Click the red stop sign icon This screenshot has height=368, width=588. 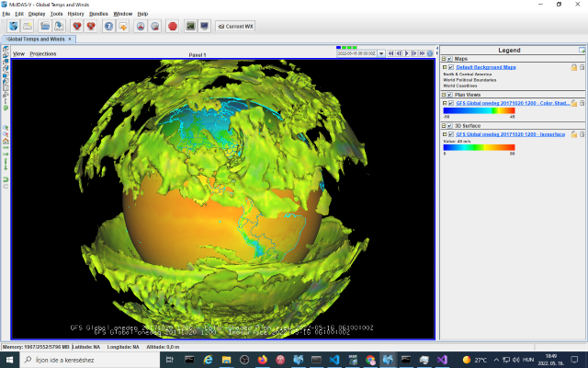(173, 27)
